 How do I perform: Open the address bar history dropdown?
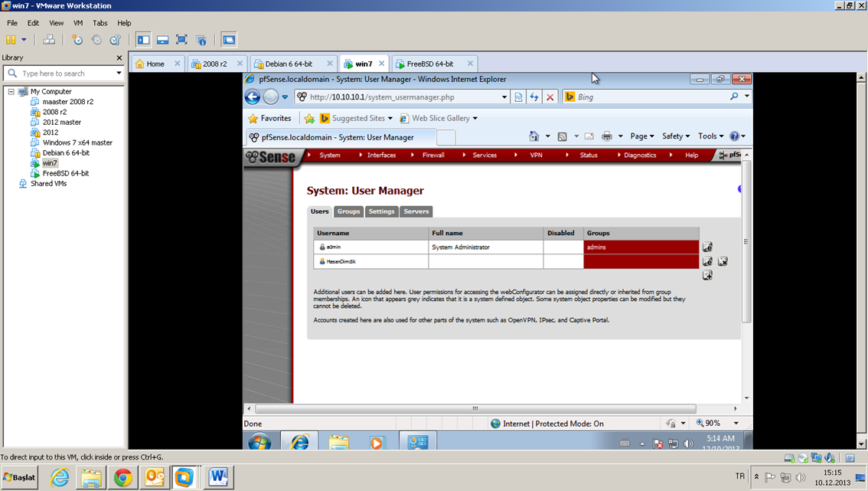click(504, 97)
